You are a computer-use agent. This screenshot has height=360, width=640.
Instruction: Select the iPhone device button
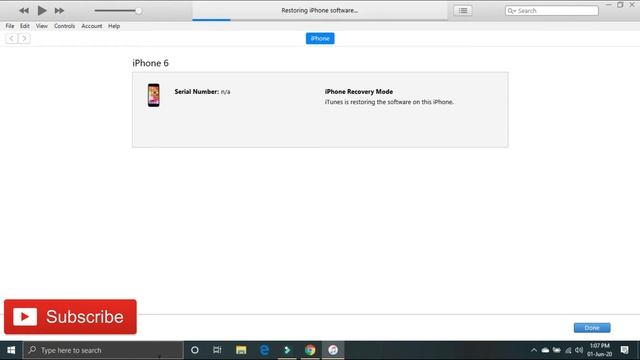point(320,38)
